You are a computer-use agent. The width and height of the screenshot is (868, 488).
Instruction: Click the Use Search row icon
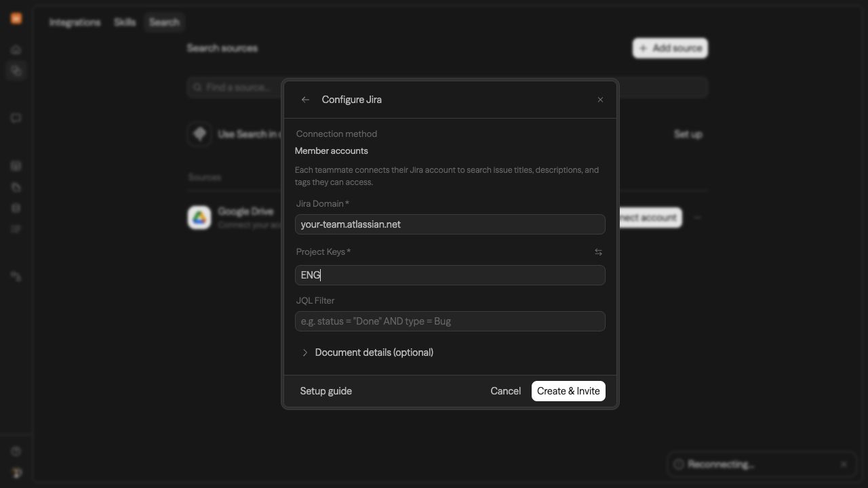(199, 134)
